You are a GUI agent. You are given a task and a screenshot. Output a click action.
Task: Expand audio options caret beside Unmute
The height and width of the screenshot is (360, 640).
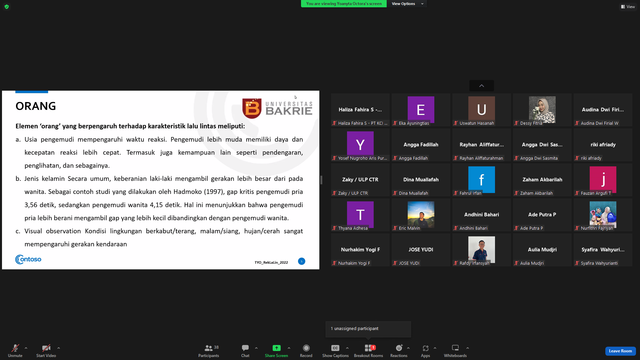click(26, 348)
